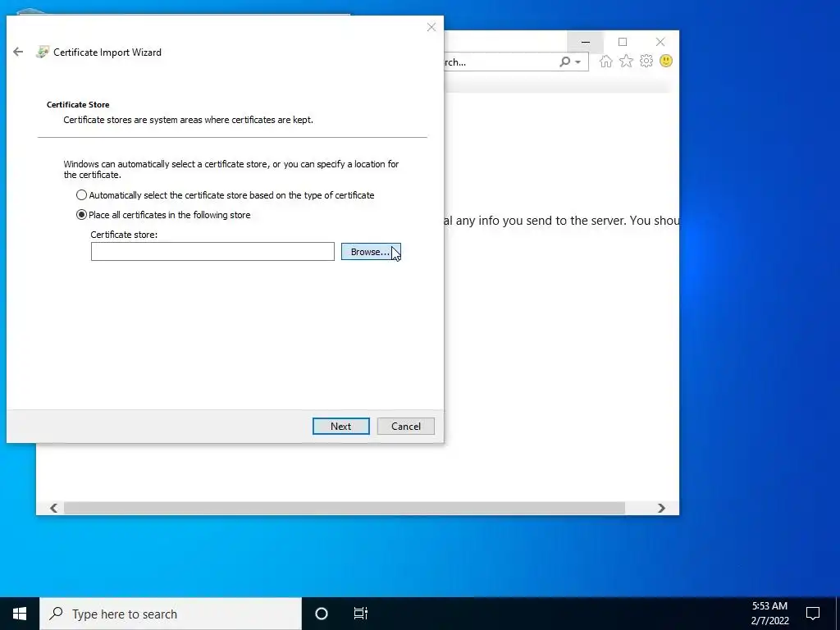The width and height of the screenshot is (840, 630).
Task: Click the browser horizontal scrollbar thumb
Action: (345, 508)
